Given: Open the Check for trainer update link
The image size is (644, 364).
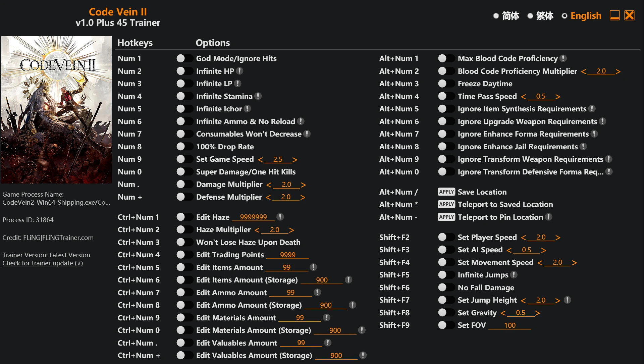Looking at the screenshot, I should (x=43, y=263).
